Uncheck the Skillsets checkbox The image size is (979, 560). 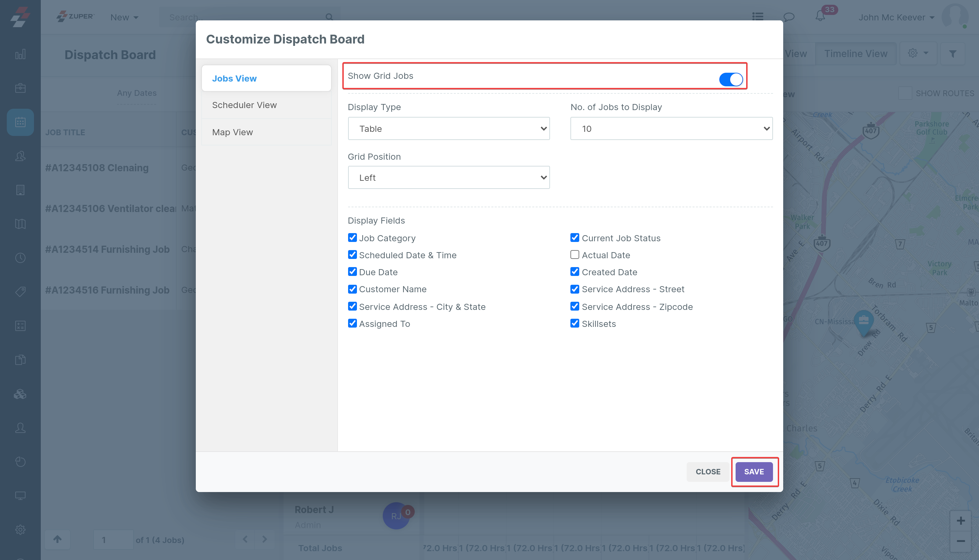pos(574,323)
